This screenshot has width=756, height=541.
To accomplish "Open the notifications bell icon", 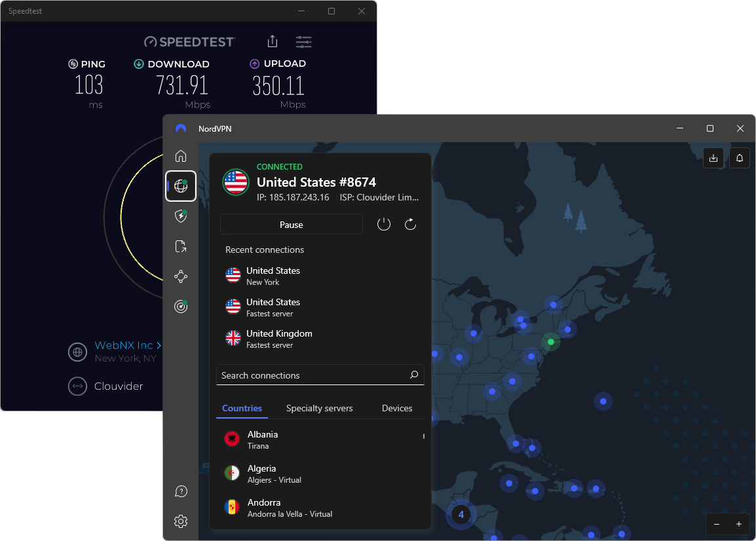I will tap(740, 158).
